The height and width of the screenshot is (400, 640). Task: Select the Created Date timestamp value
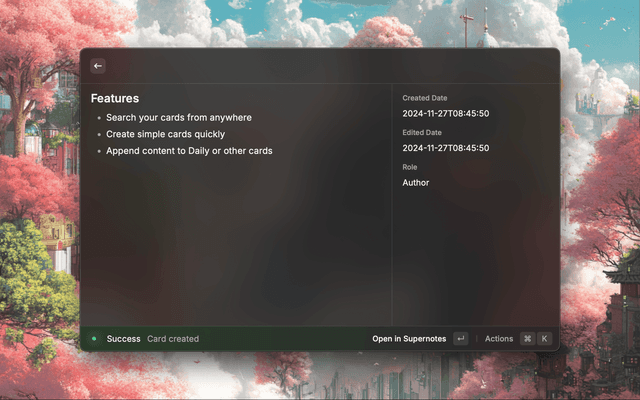coord(446,114)
